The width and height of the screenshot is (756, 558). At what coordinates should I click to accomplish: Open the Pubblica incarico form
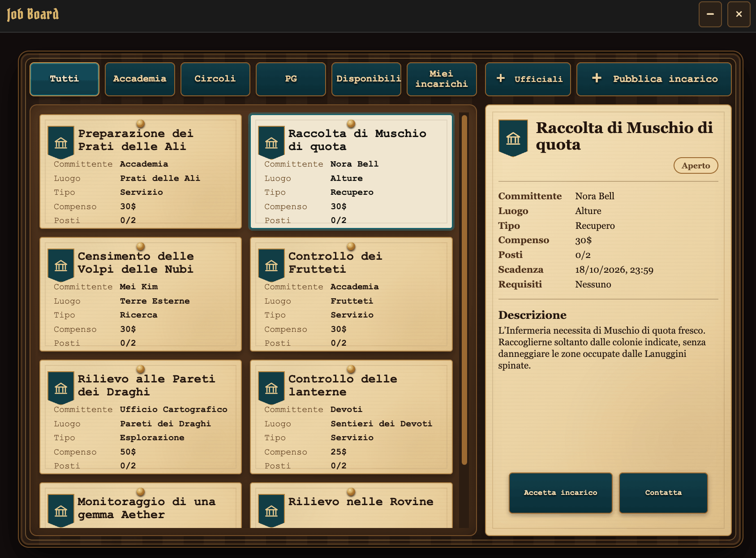click(654, 79)
